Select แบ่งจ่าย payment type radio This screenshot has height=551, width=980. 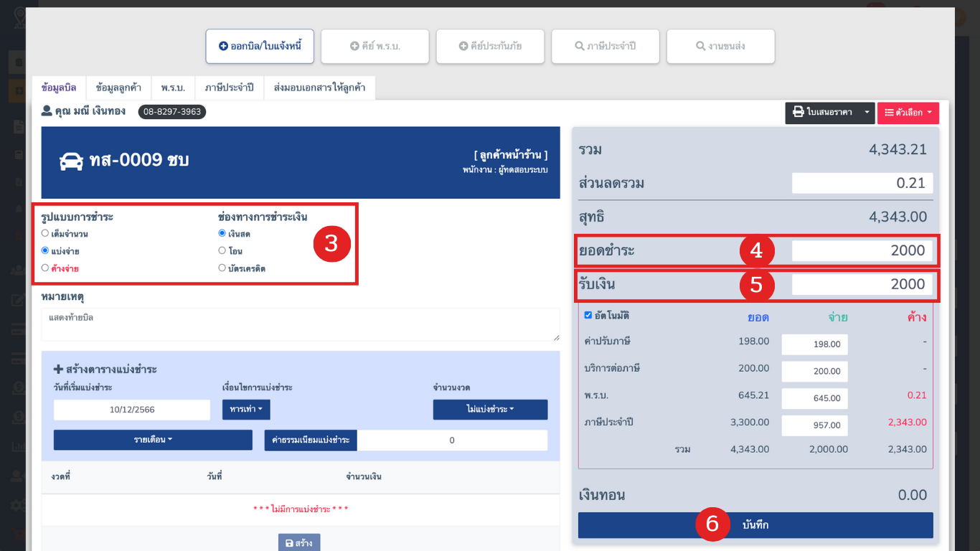[45, 250]
